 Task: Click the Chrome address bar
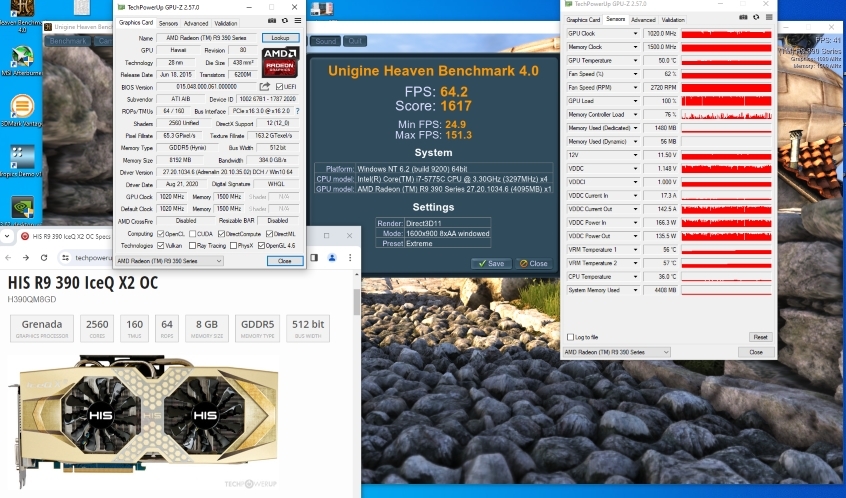[x=84, y=258]
